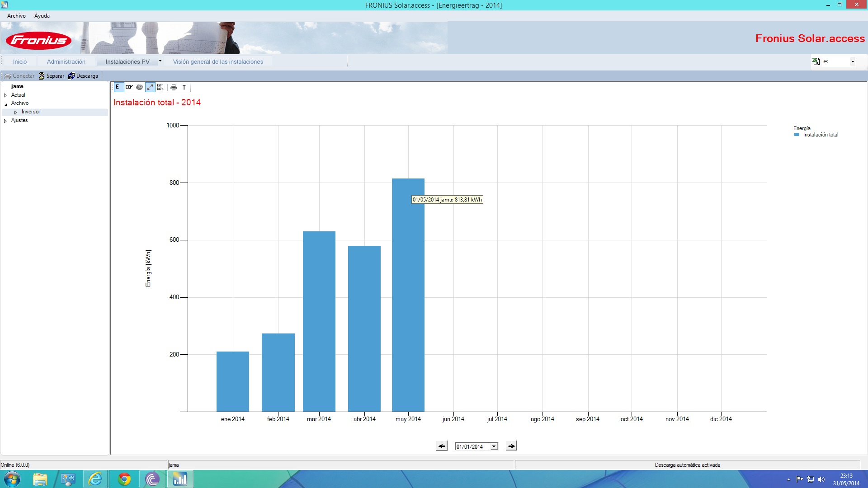This screenshot has width=868, height=488.
Task: Click the abr 2014 bar
Action: [x=364, y=328]
